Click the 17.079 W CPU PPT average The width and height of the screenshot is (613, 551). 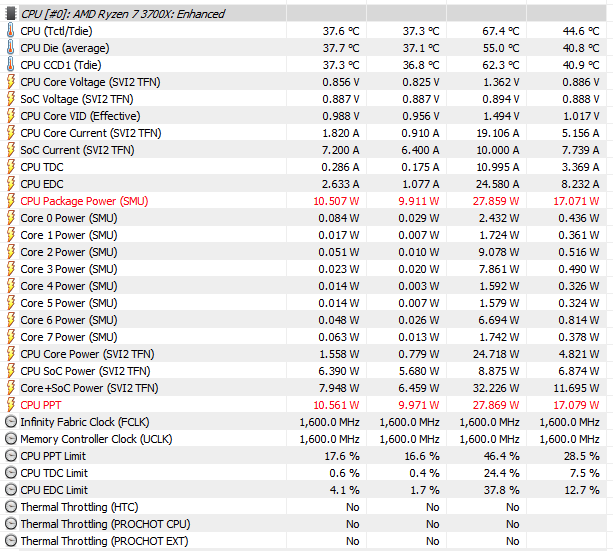tap(576, 405)
